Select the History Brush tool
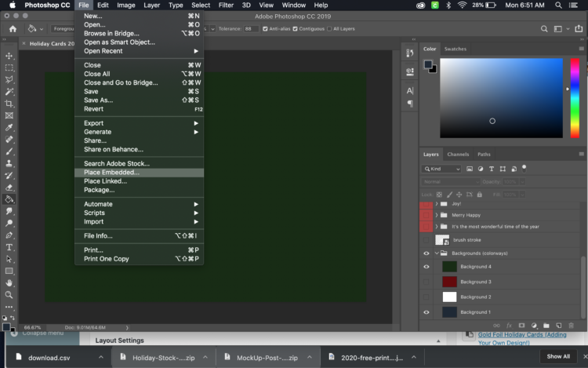This screenshot has width=588, height=368. pos(9,176)
